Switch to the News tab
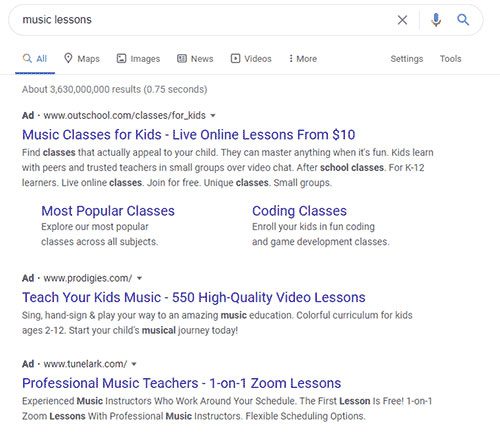Screen dimensions: 500x438 195,59
